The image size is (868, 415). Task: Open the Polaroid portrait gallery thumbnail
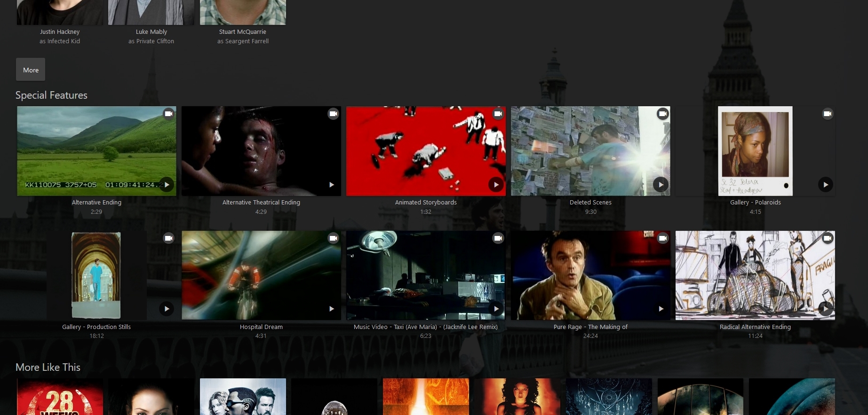[x=755, y=151]
